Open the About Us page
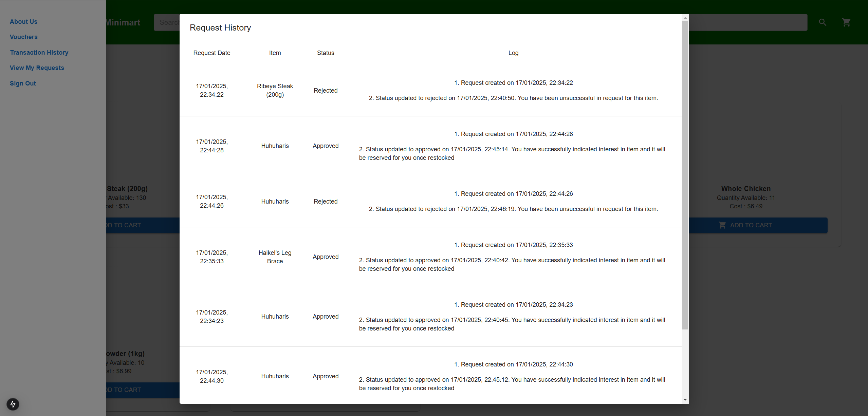868x416 pixels. tap(23, 22)
